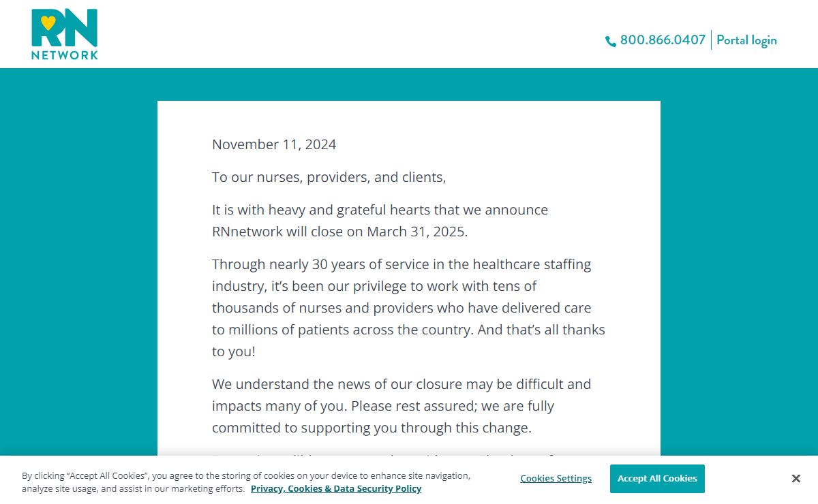
Task: Click the "March 31, 2025" closing date text
Action: 416,232
